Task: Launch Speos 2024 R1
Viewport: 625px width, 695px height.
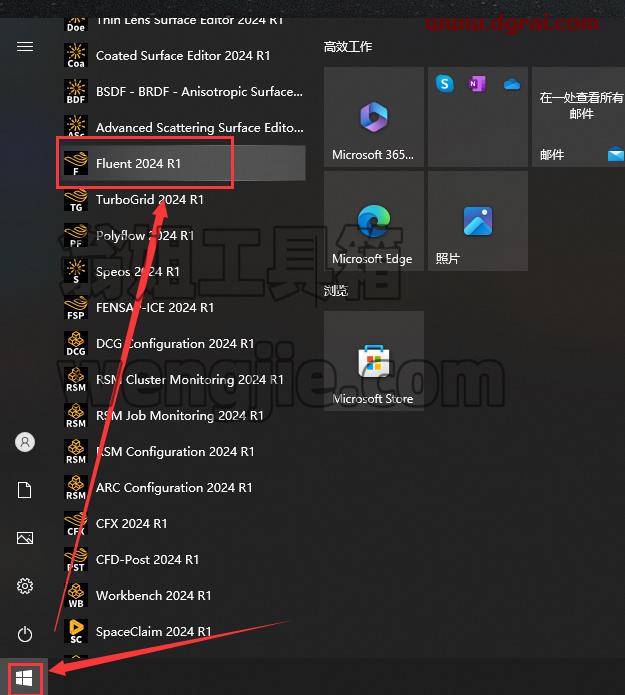Action: point(182,271)
